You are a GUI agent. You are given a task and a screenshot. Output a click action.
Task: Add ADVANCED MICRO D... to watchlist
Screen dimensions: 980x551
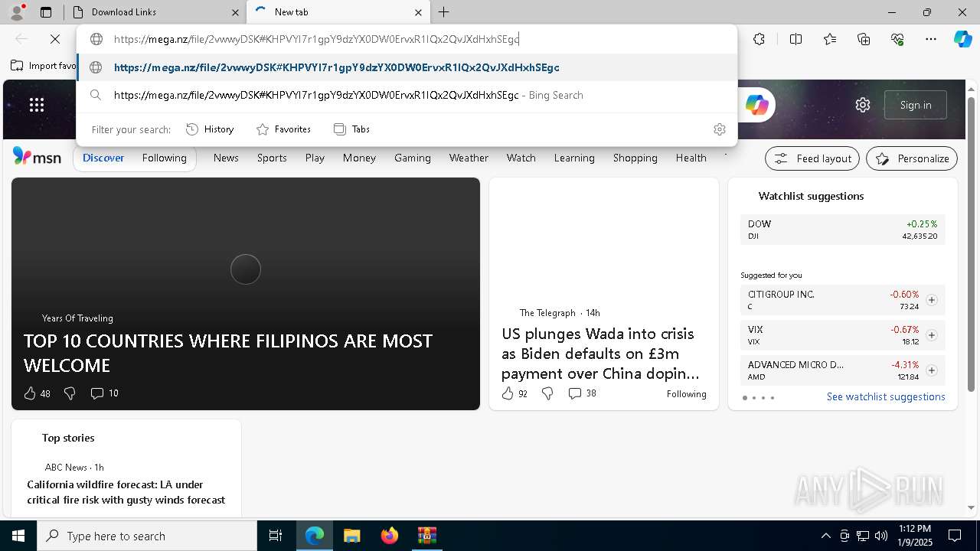[932, 370]
